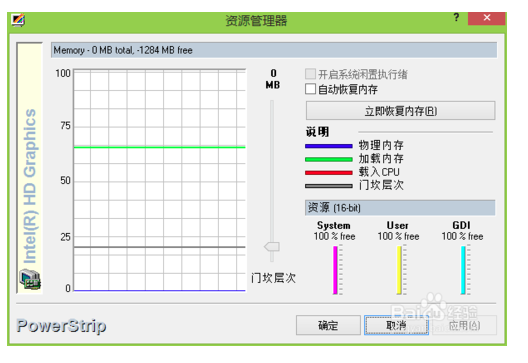Click the Intel(R) HD Graphics vertical label
Image resolution: width=528 pixels, height=363 pixels.
click(30, 186)
